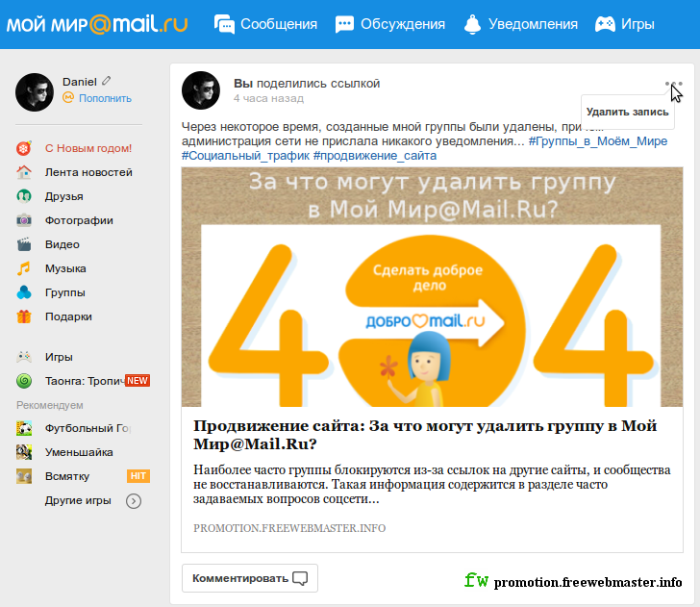Open Группы in the sidebar

point(64,293)
